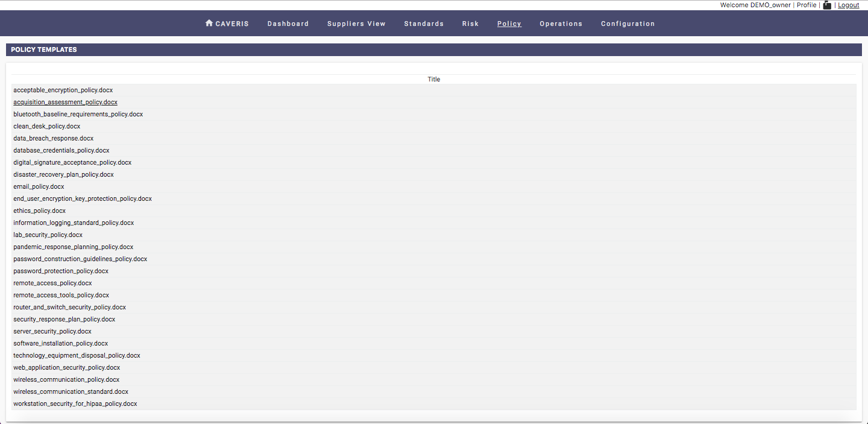Click the CAVERIS home icon
Screen dimensions: 868x424
pos(209,23)
